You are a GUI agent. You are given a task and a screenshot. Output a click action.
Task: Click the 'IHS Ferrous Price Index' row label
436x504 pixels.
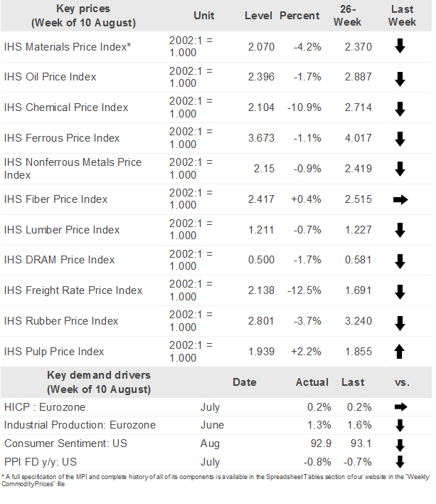[x=62, y=138]
